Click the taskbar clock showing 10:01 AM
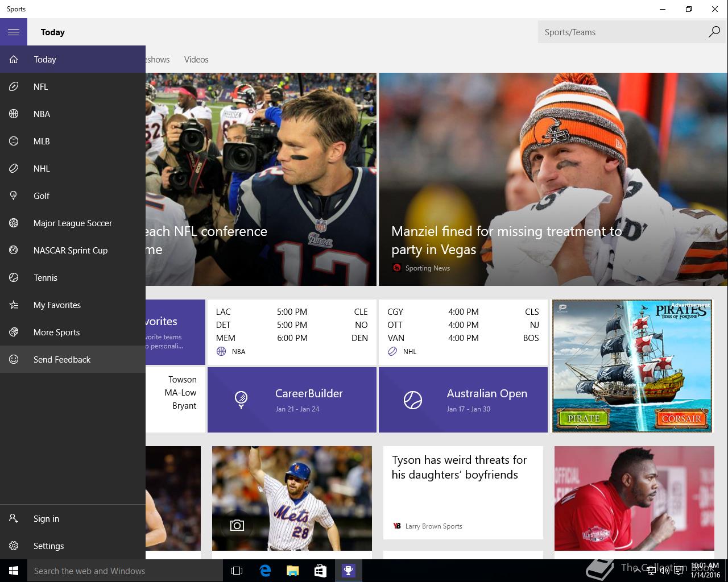The height and width of the screenshot is (582, 728). [705, 571]
